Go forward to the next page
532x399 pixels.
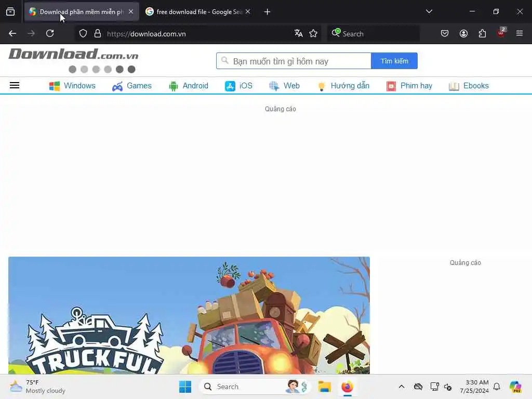click(31, 34)
